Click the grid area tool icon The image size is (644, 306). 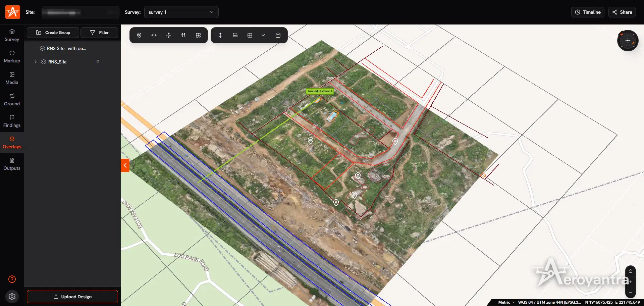[x=250, y=35]
